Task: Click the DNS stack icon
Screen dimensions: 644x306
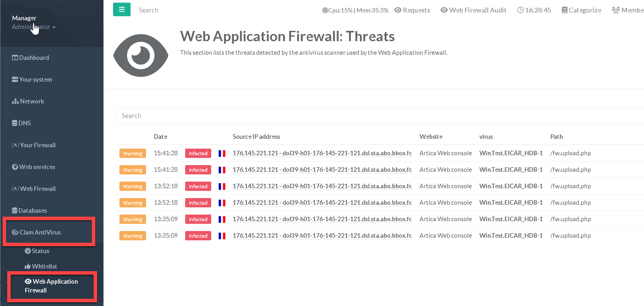Action: tap(15, 123)
